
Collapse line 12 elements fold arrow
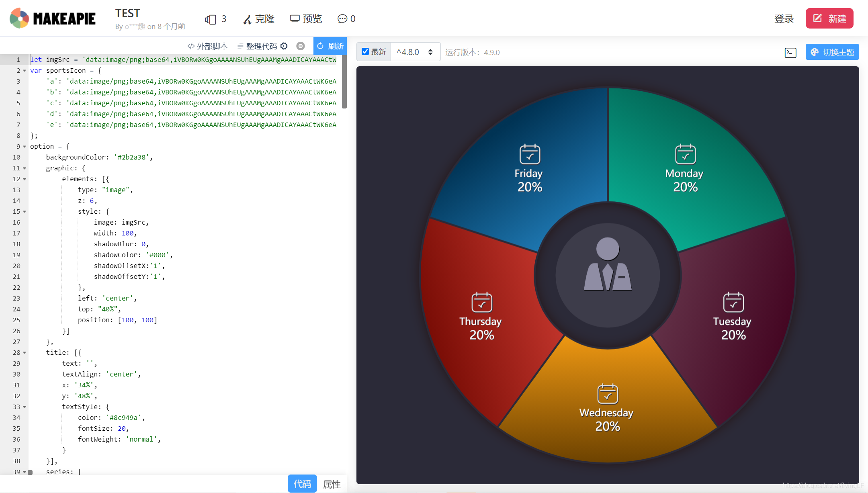(x=25, y=179)
